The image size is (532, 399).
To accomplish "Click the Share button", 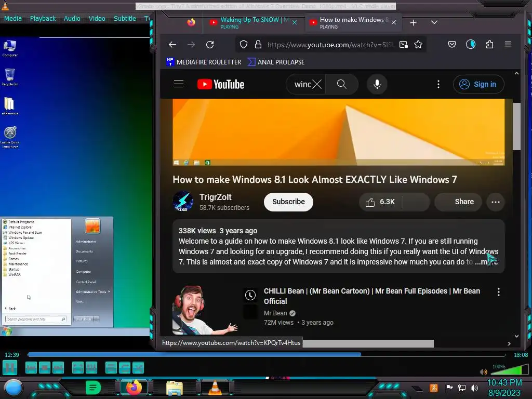I will point(458,202).
